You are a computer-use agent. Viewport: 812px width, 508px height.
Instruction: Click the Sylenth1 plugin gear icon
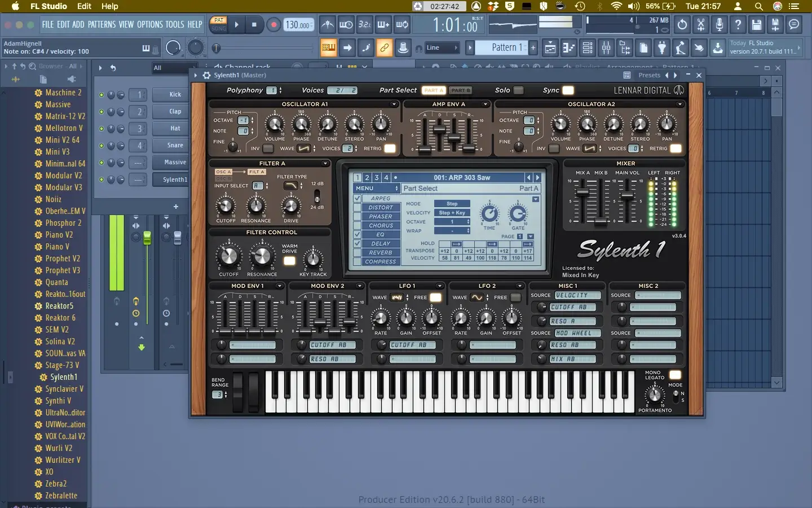tap(206, 75)
